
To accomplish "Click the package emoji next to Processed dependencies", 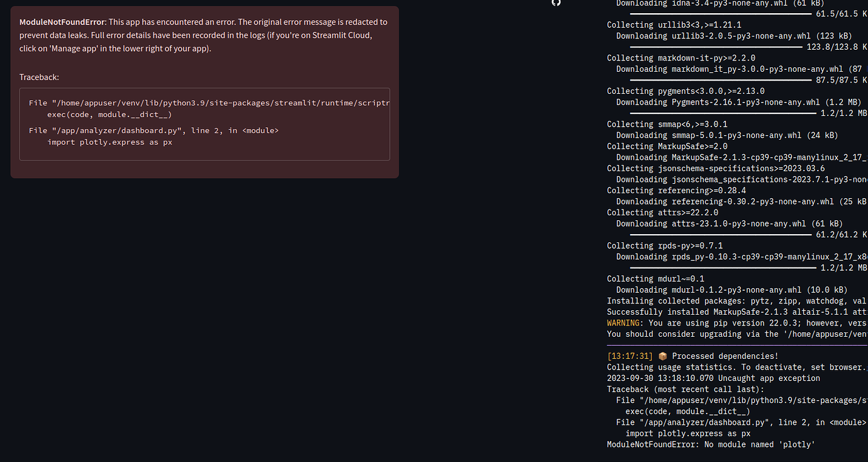I will click(663, 356).
